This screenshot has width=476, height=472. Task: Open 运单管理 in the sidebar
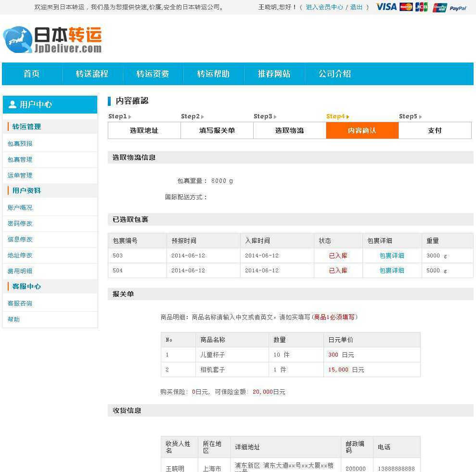(20, 175)
